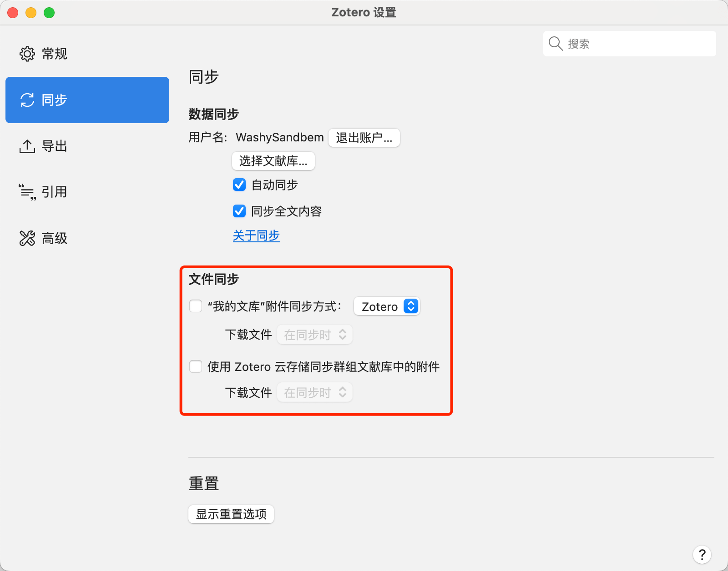The image size is (728, 571).
Task: Focus the 搜索 search field
Action: (630, 44)
